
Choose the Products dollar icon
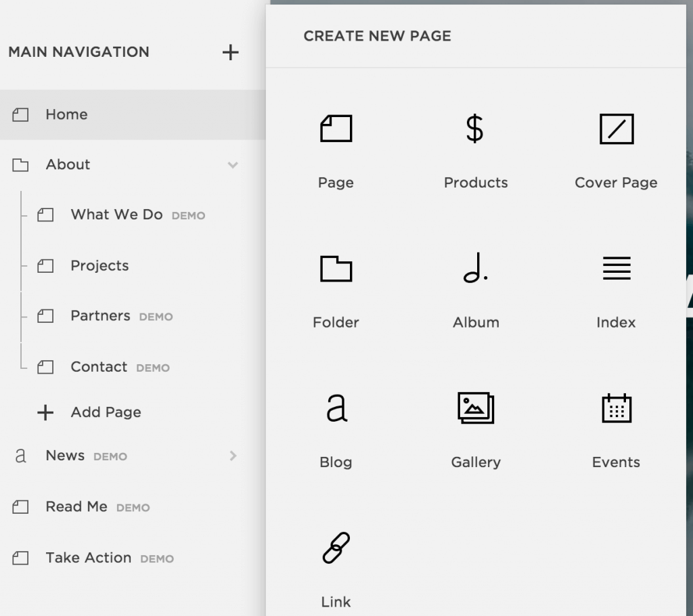pyautogui.click(x=475, y=129)
